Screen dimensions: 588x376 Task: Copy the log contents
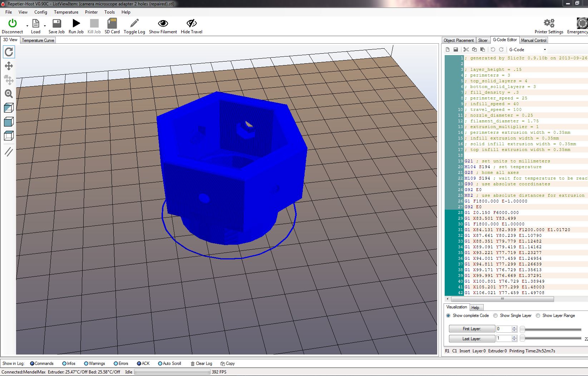coord(228,363)
